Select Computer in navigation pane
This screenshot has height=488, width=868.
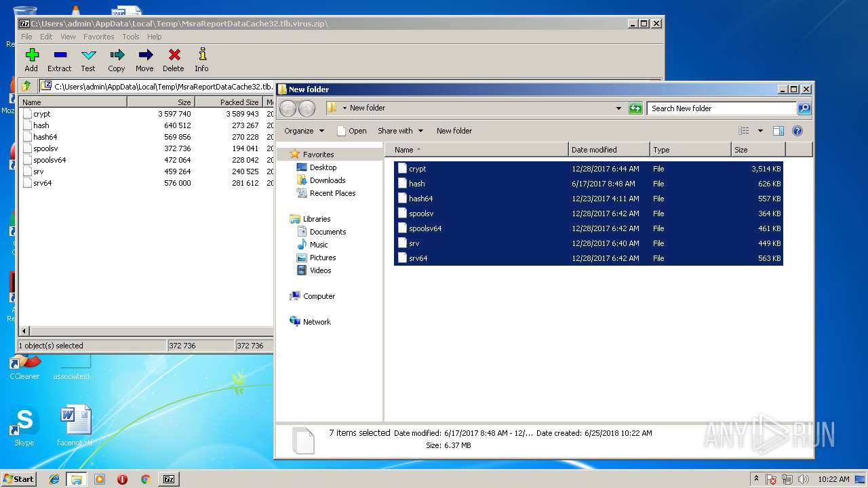coord(313,296)
